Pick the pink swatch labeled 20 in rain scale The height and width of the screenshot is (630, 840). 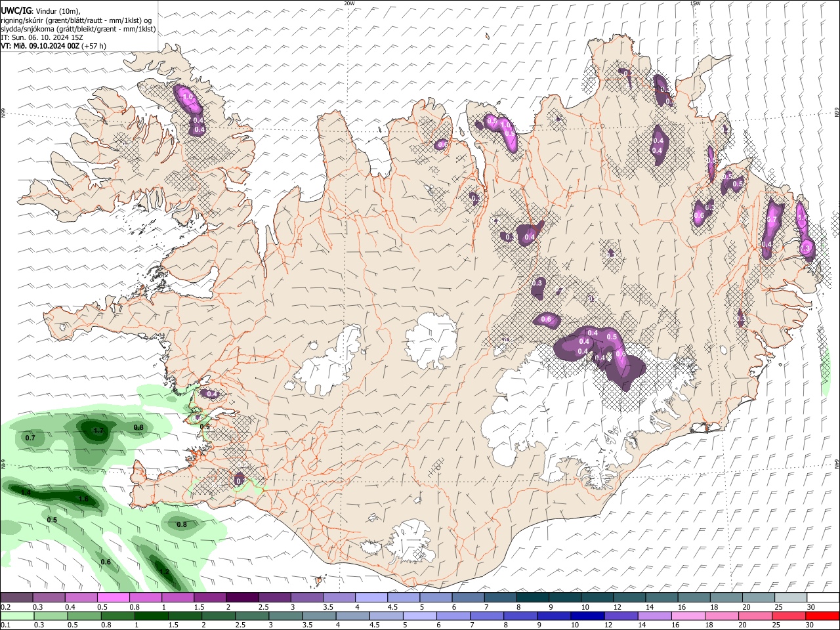coord(755,616)
